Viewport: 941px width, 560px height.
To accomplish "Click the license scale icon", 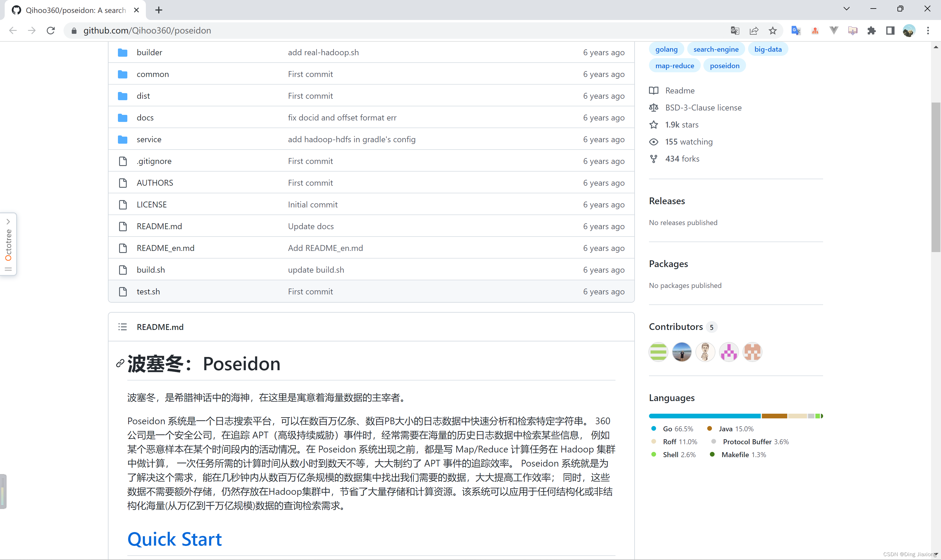I will tap(654, 108).
